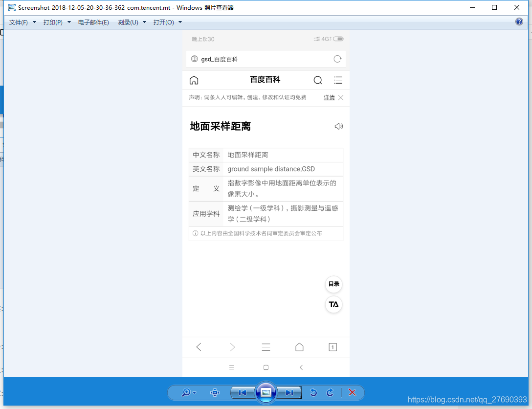The height and width of the screenshot is (409, 532).
Task: Click the ground sample distance;GSD text
Action: pos(271,169)
